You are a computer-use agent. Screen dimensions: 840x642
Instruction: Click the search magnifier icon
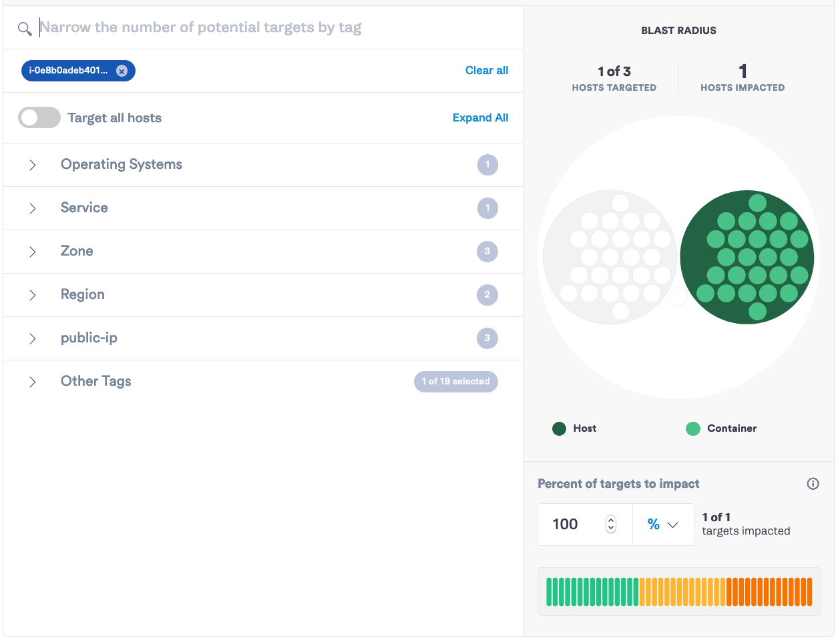[25, 29]
